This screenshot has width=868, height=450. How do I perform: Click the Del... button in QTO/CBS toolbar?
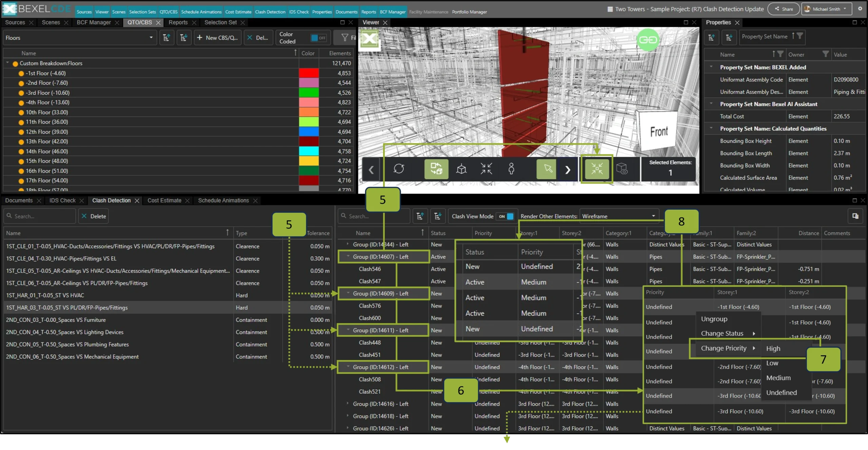pyautogui.click(x=258, y=38)
